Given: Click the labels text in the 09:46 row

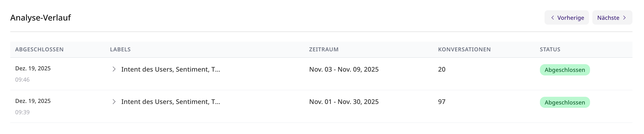Looking at the screenshot, I should (x=170, y=69).
